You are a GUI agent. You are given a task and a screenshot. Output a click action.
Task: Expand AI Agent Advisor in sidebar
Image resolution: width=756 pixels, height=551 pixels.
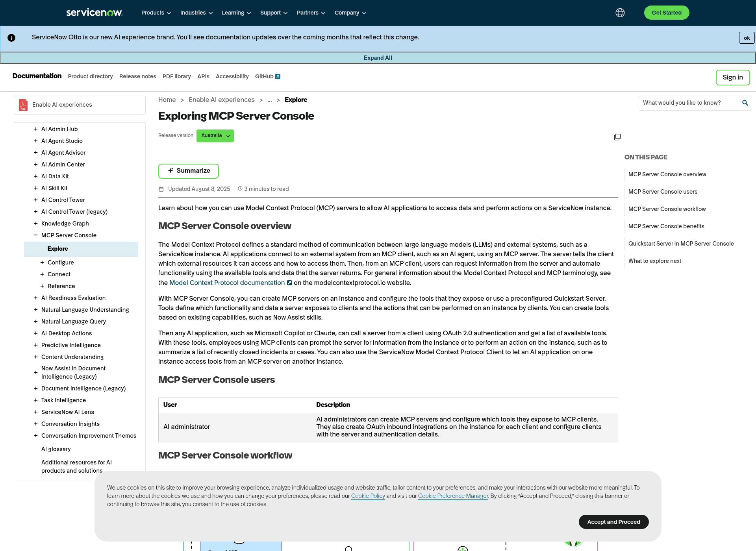[36, 153]
